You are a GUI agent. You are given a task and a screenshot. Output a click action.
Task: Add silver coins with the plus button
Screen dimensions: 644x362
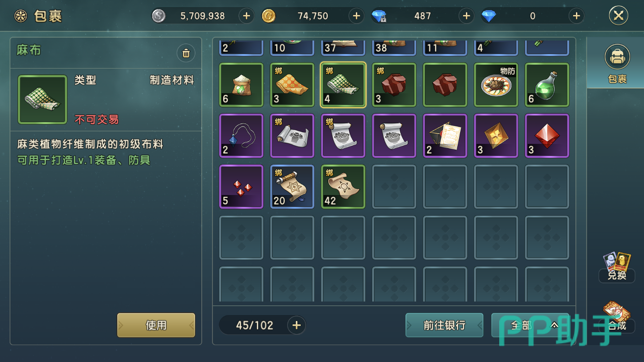pos(246,16)
